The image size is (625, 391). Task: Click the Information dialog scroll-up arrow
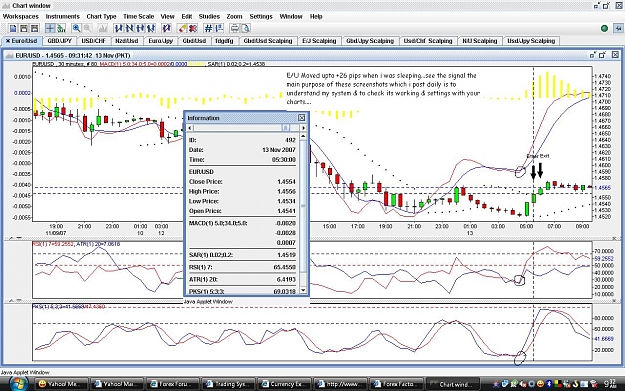(303, 136)
